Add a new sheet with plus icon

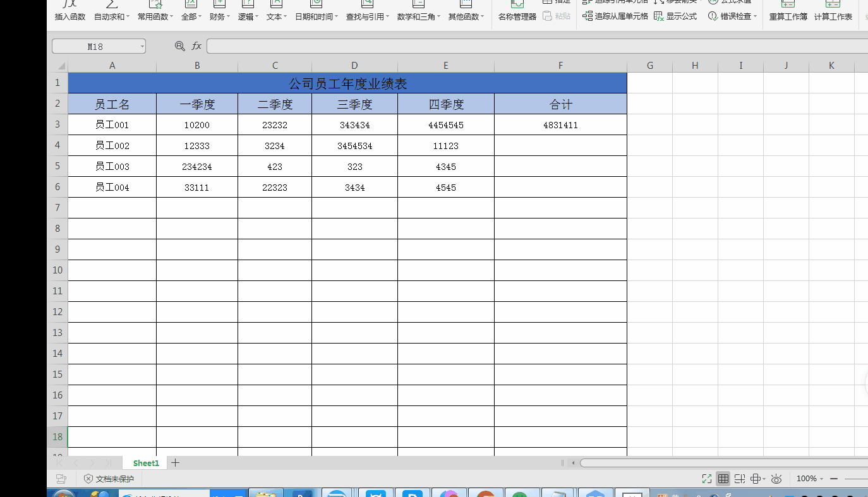pyautogui.click(x=176, y=463)
